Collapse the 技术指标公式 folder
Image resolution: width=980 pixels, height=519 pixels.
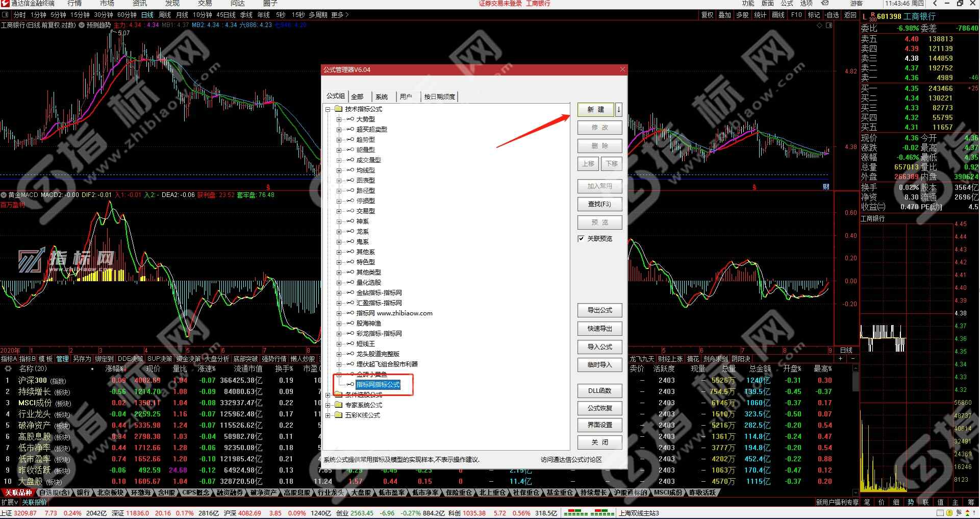328,109
